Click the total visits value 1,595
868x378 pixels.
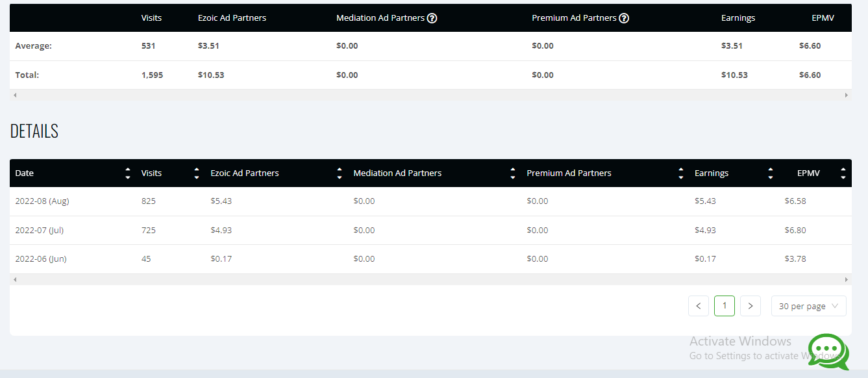(x=153, y=75)
